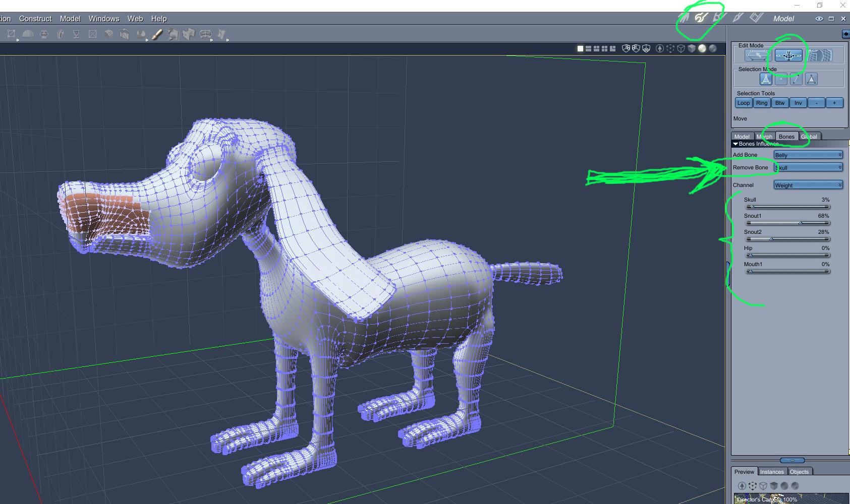Open the Channel dropdown set to Weight
Screen dimensions: 850x504
click(x=808, y=185)
